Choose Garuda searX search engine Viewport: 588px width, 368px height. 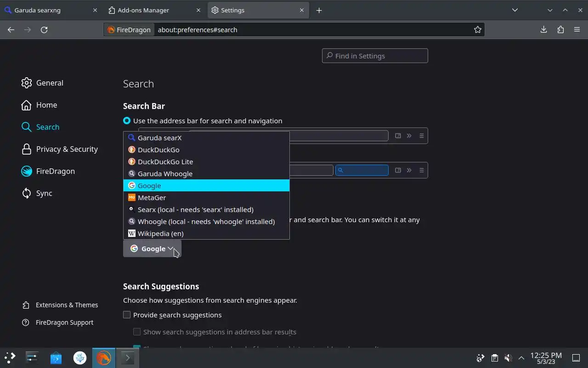206,138
